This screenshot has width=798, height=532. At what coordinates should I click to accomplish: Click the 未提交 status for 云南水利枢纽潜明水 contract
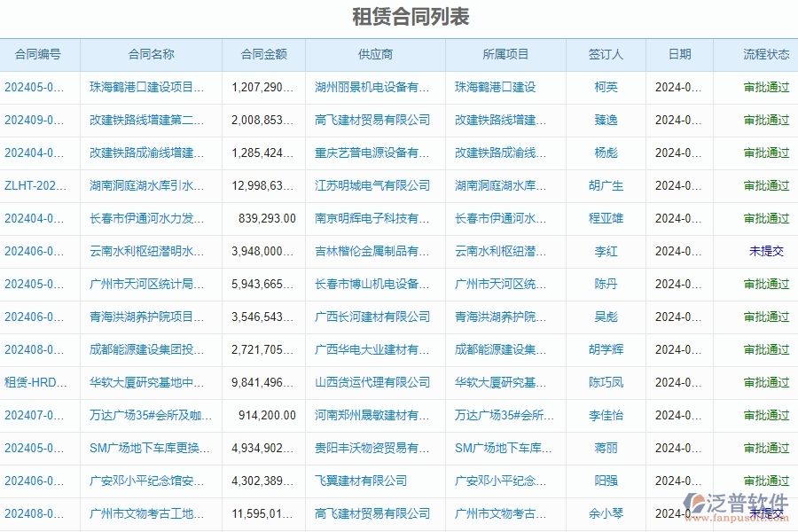764,251
